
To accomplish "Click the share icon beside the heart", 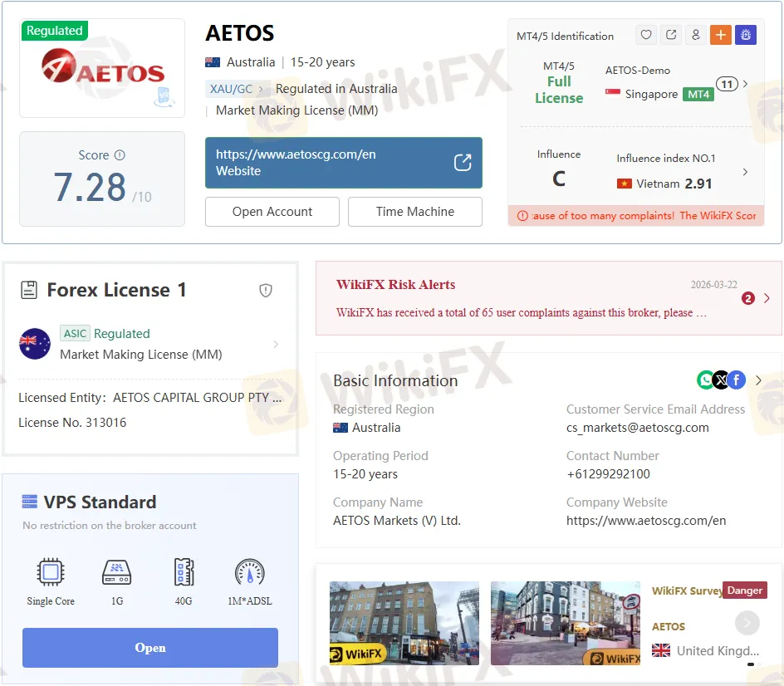I will 671,35.
